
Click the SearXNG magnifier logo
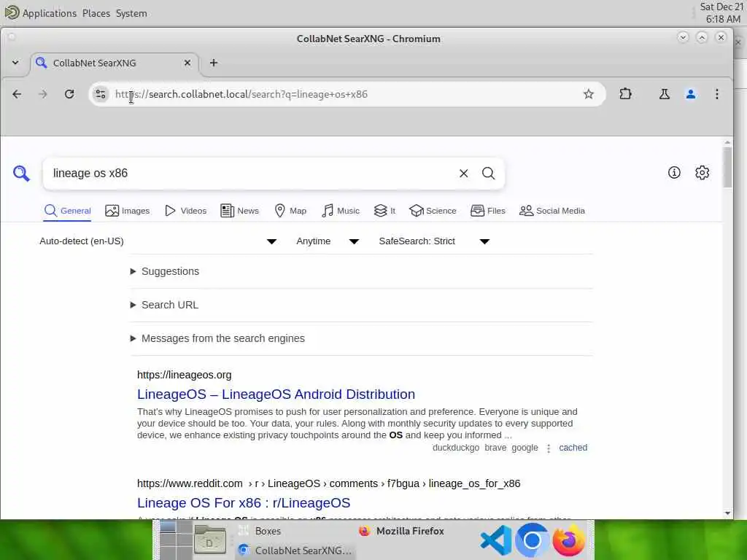point(21,174)
